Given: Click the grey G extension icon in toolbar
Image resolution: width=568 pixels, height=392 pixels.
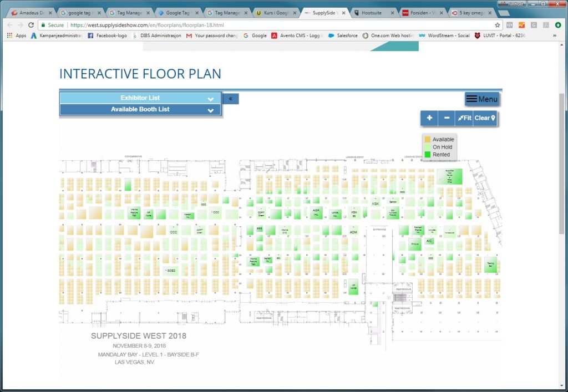Looking at the screenshot, I should click(x=534, y=25).
